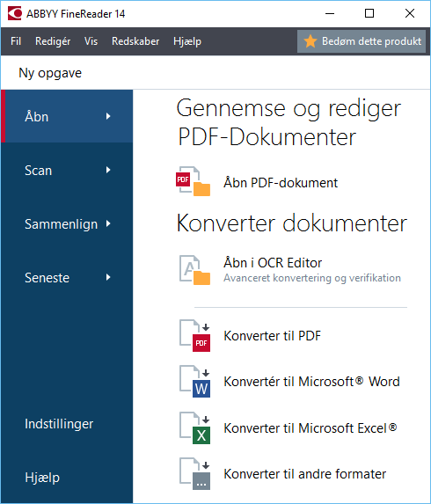This screenshot has width=431, height=504.
Task: Click Konverter til andre formater text
Action: (304, 474)
